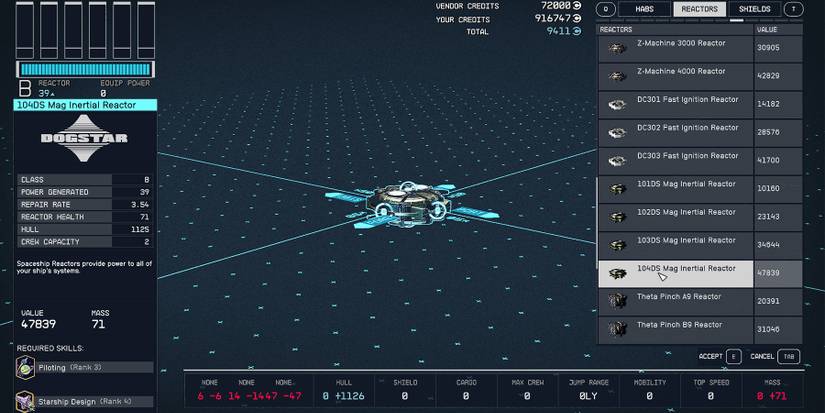Click the Crew Capacity stat row

pos(85,241)
